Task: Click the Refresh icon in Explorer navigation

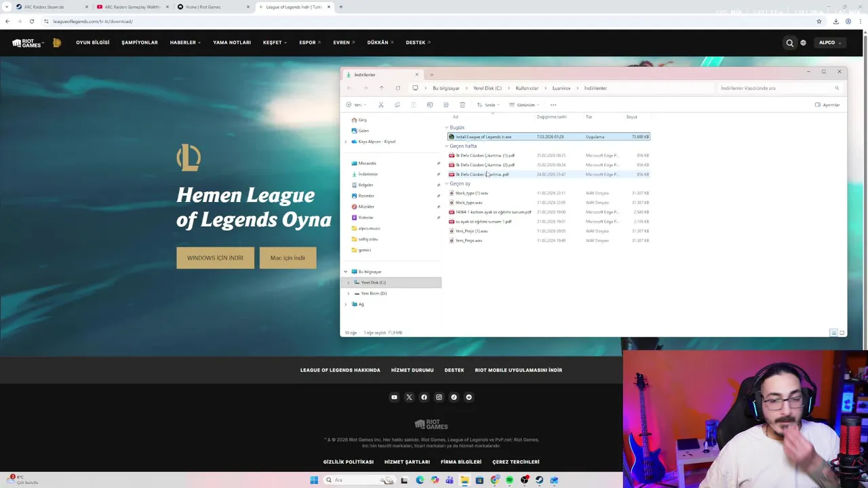Action: pos(397,88)
